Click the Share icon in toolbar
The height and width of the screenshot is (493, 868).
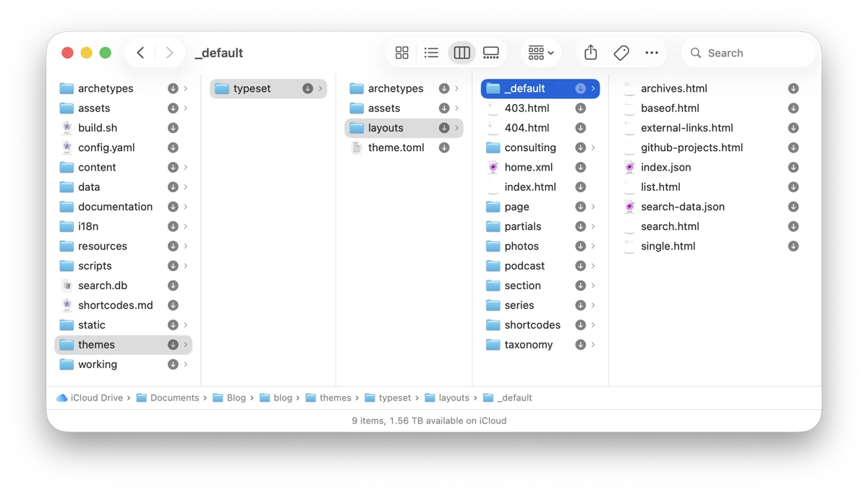(x=590, y=53)
